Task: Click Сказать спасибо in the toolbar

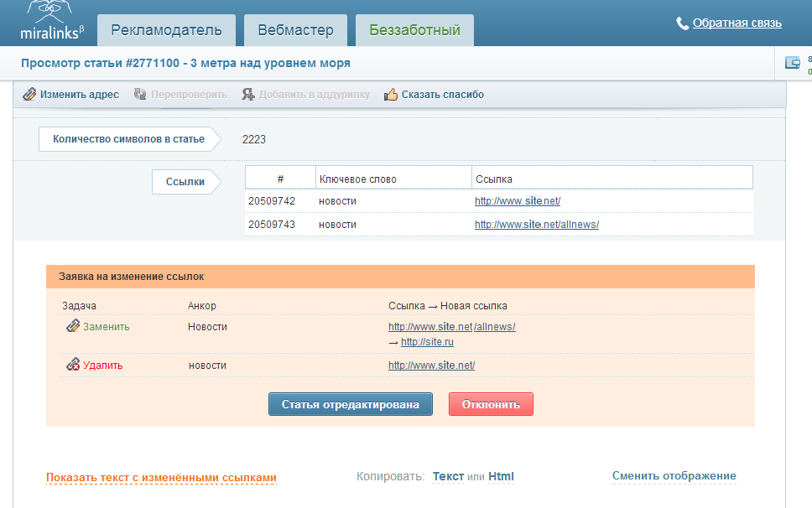Action: click(x=443, y=95)
